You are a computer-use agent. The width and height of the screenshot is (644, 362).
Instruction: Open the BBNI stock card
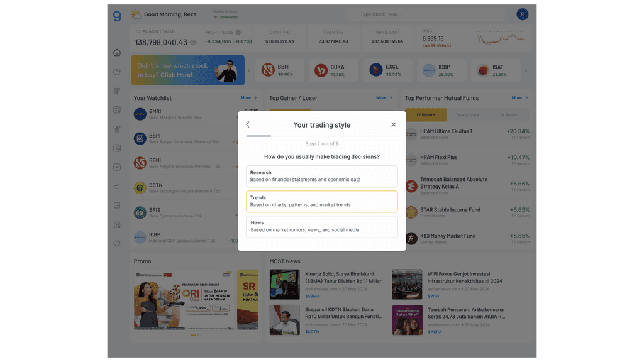pos(279,70)
